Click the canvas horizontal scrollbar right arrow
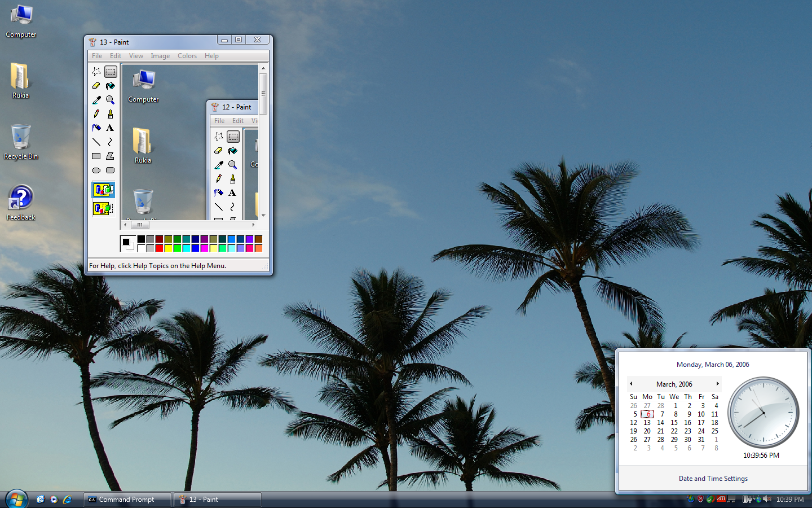 [x=253, y=225]
